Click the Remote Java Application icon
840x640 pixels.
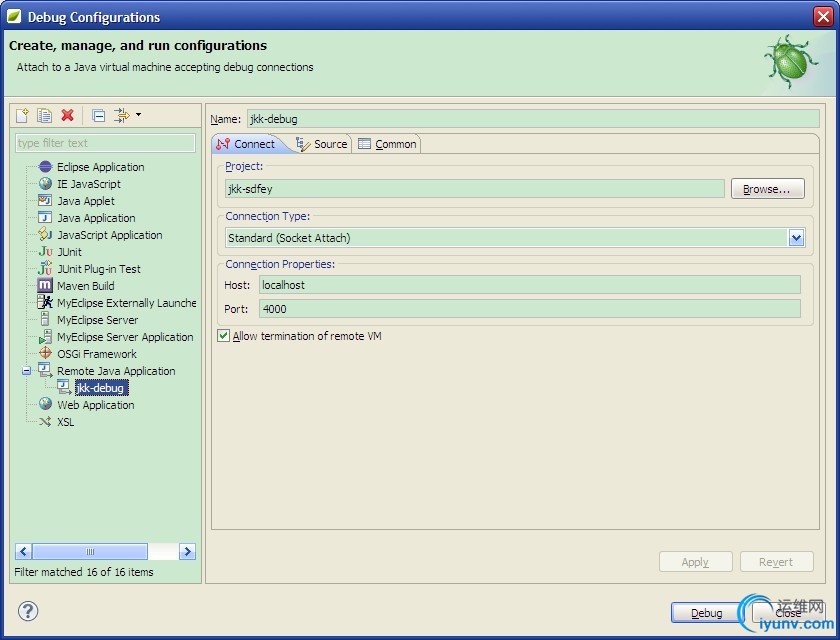pyautogui.click(x=45, y=371)
